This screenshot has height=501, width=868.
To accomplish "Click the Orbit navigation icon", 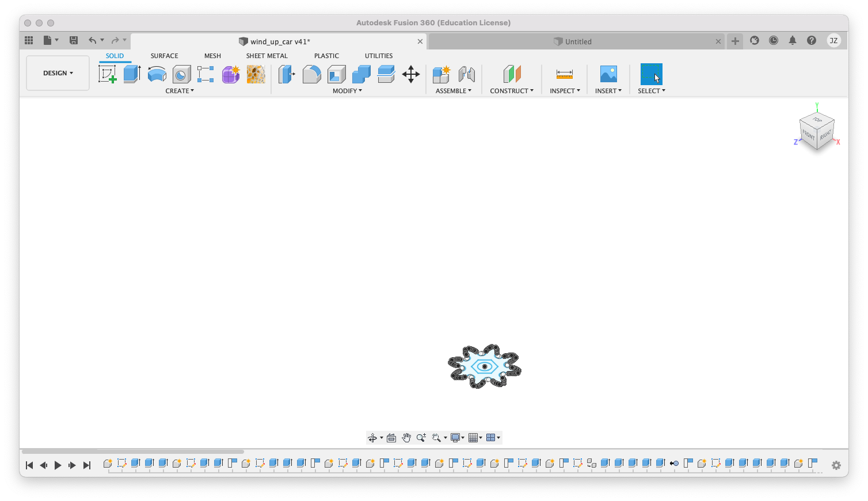I will 372,438.
